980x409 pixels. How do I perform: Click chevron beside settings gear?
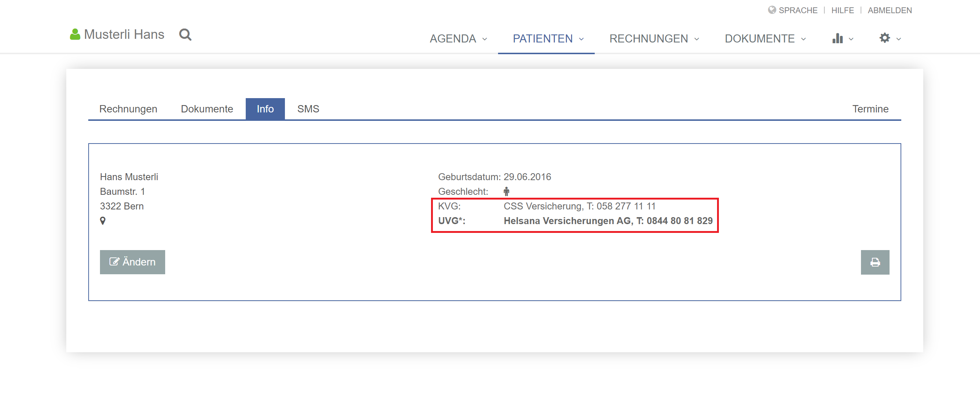coord(899,39)
